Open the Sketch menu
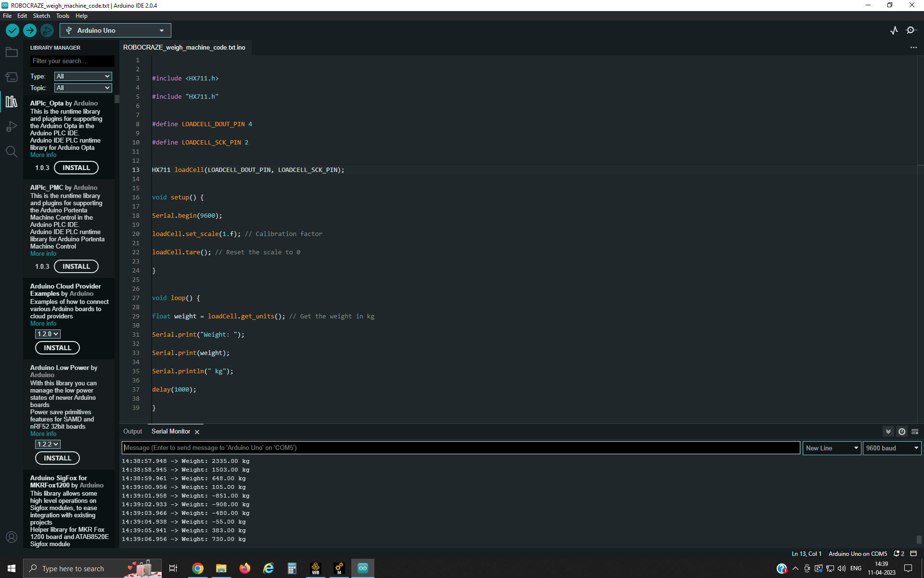 pyautogui.click(x=41, y=16)
